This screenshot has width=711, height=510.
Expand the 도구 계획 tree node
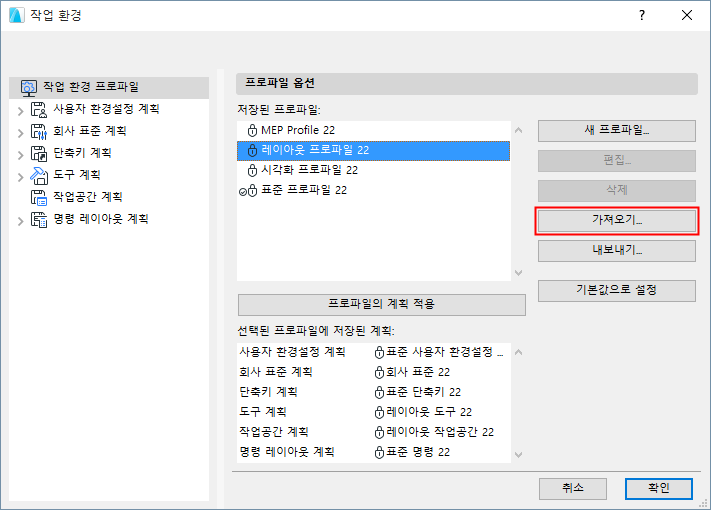[x=20, y=177]
